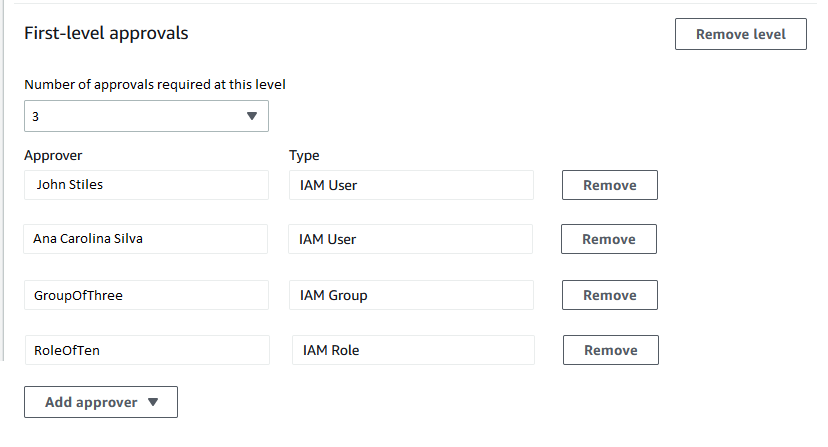Remove Ana Carolina Silva from approvers

pos(608,239)
